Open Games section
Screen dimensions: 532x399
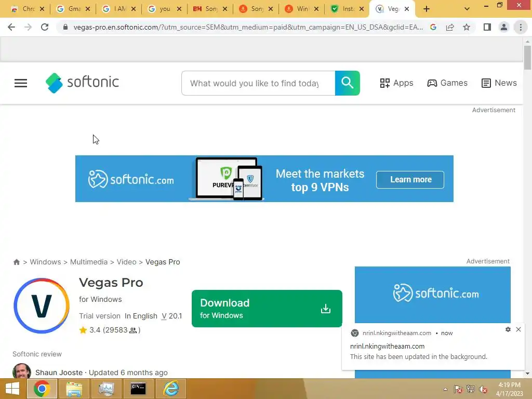pos(447,83)
